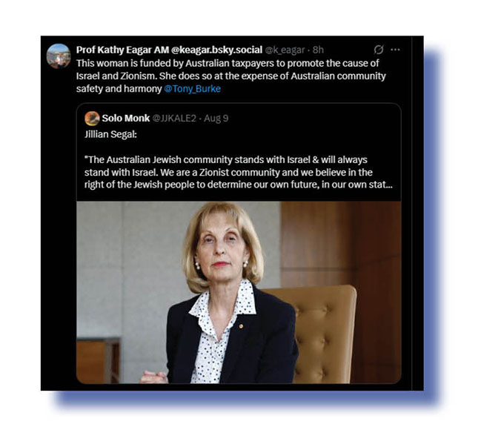This screenshot has height=447, width=504.
Task: Follow the @Tony_Burke mention link
Action: point(192,89)
